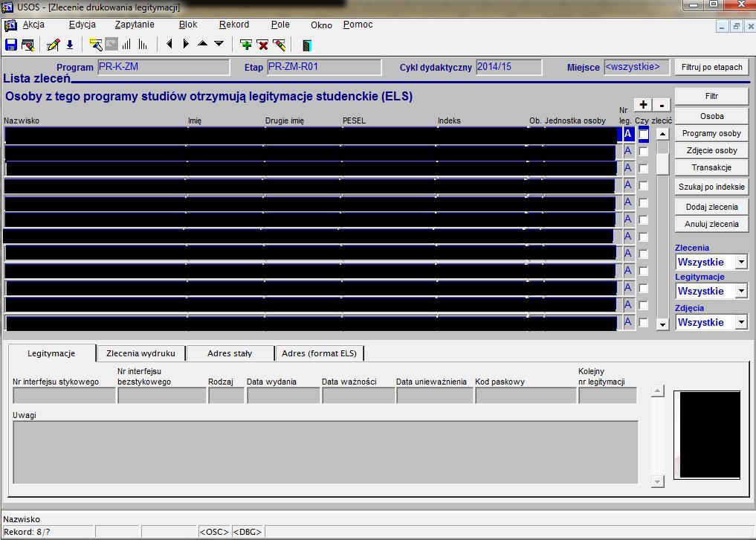Click the plus button above Czy zlecić
This screenshot has width=756, height=540.
pos(643,105)
